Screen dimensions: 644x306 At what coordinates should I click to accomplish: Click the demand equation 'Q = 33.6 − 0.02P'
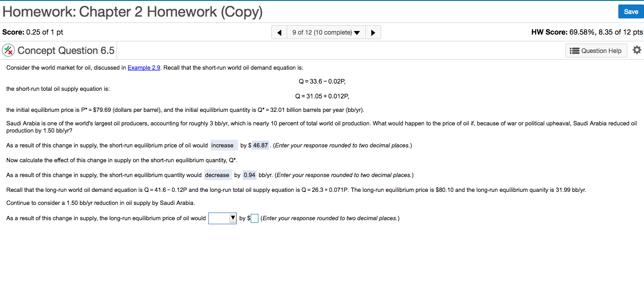point(322,82)
